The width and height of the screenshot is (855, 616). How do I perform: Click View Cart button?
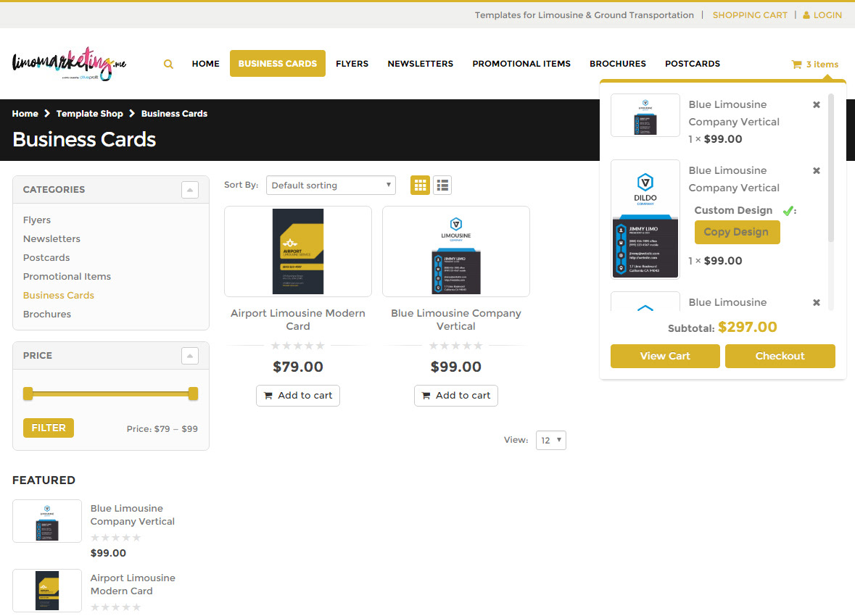(665, 356)
